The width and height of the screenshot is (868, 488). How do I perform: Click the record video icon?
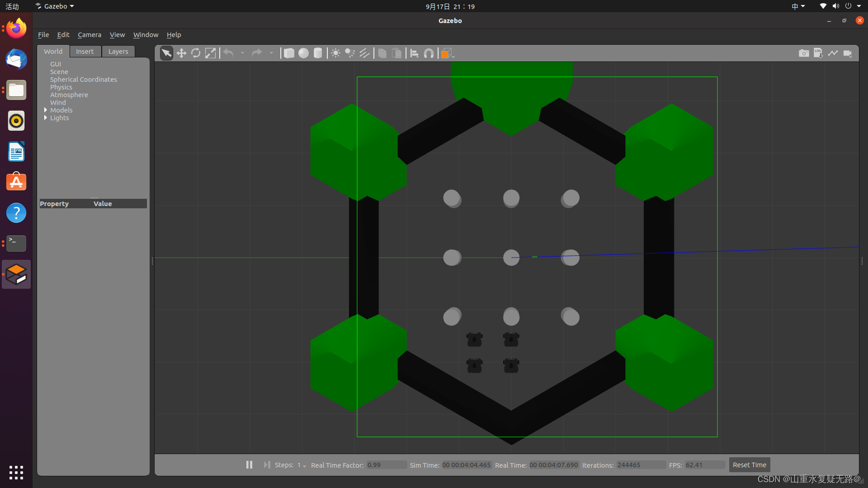pos(848,53)
